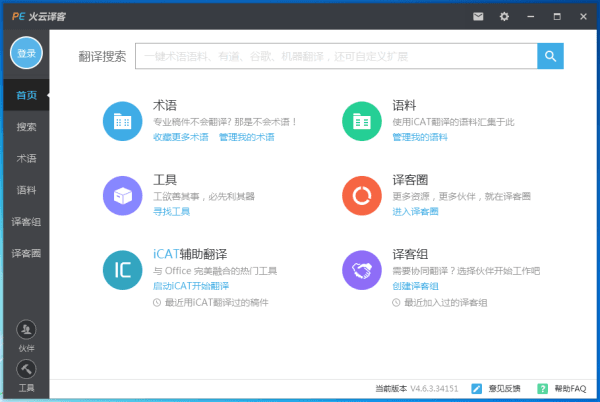Click the 意见反馈 text in the status bar
The image size is (600, 402).
pyautogui.click(x=504, y=389)
